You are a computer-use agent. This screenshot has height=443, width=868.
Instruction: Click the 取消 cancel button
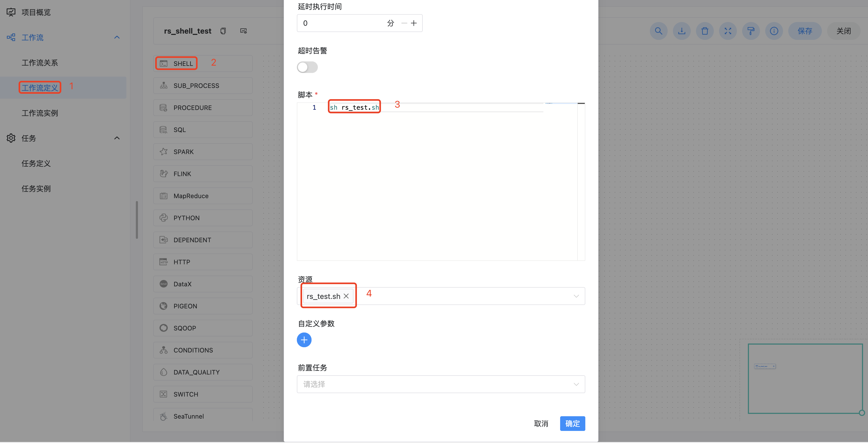tap(541, 423)
